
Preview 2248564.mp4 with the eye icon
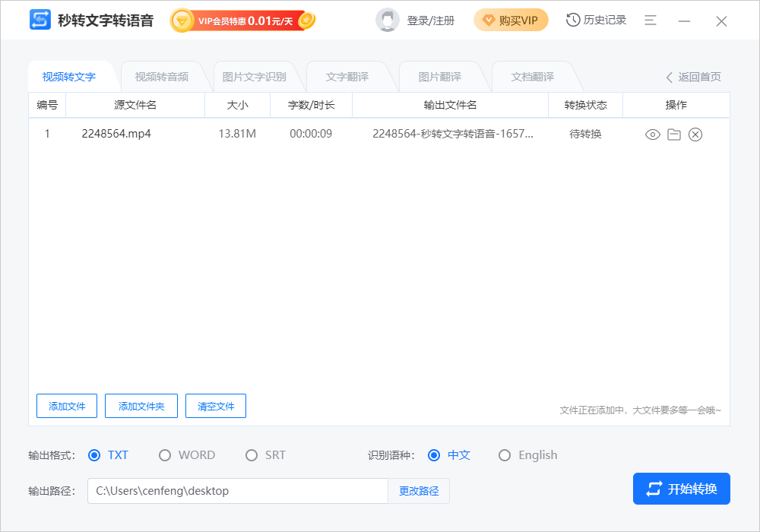pos(652,135)
